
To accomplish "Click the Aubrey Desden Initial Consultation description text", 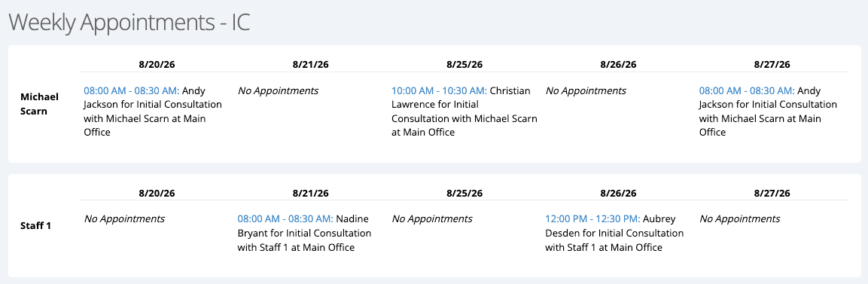I will tap(614, 233).
